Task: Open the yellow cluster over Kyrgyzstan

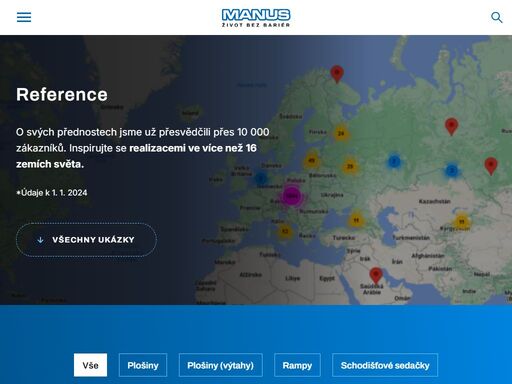Action: point(462,221)
